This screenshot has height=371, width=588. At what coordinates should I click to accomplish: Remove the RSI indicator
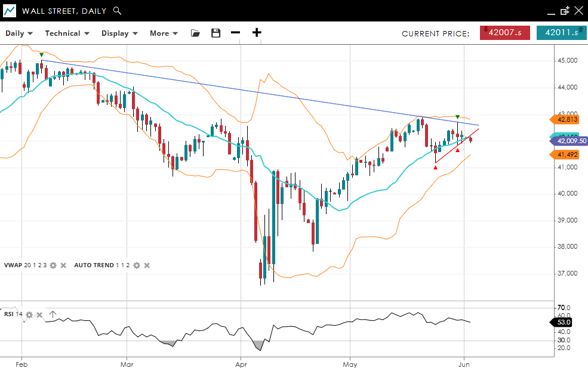tap(39, 314)
